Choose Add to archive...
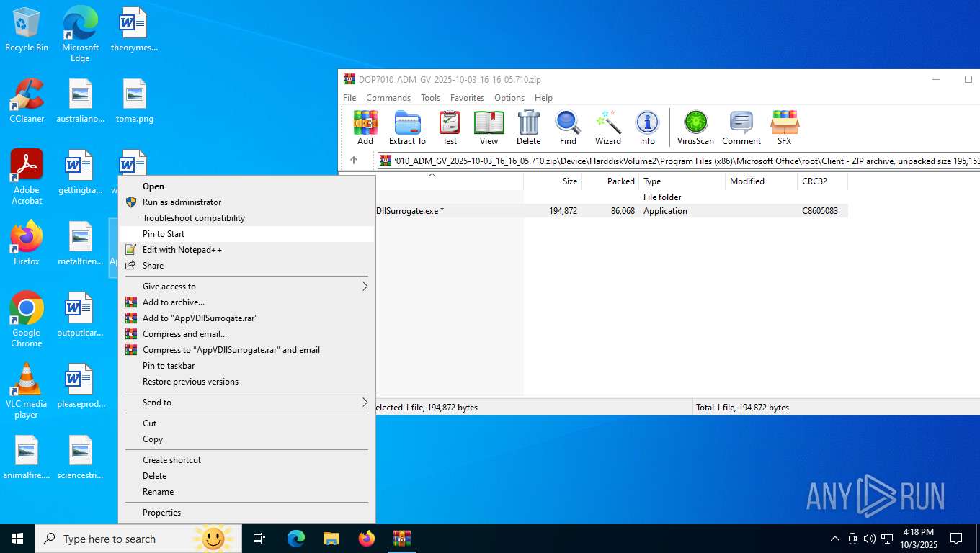Image resolution: width=980 pixels, height=553 pixels. pos(246,302)
